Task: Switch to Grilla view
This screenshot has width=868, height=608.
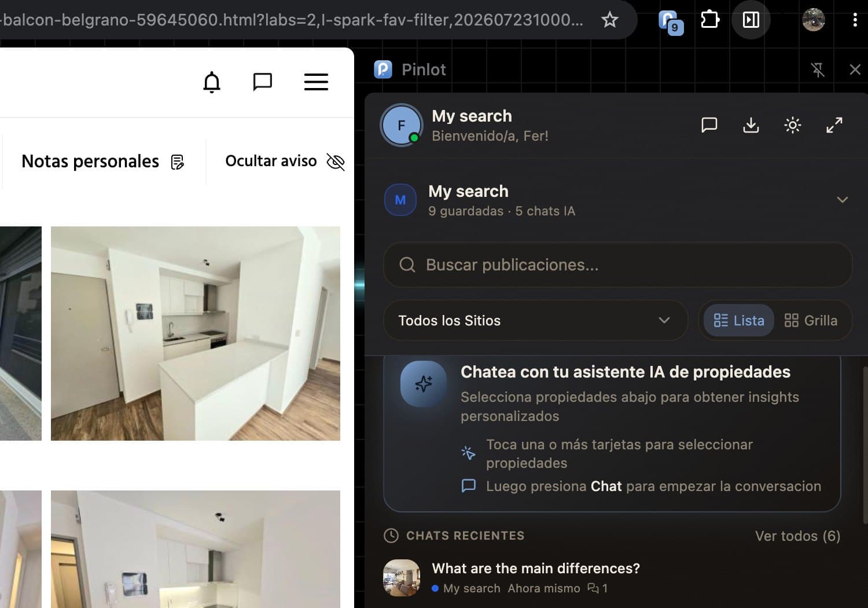Action: [811, 320]
